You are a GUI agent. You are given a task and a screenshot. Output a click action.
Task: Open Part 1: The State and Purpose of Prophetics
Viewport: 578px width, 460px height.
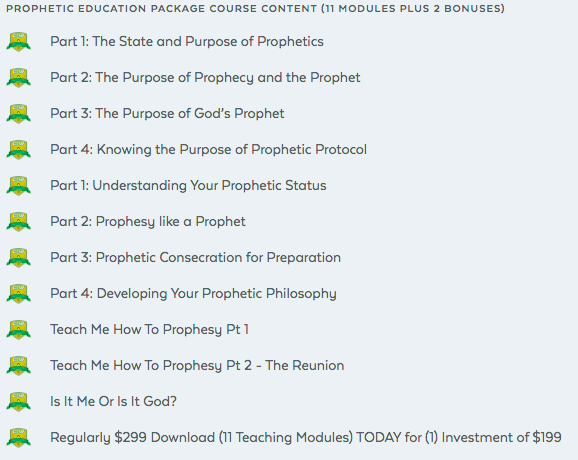187,41
